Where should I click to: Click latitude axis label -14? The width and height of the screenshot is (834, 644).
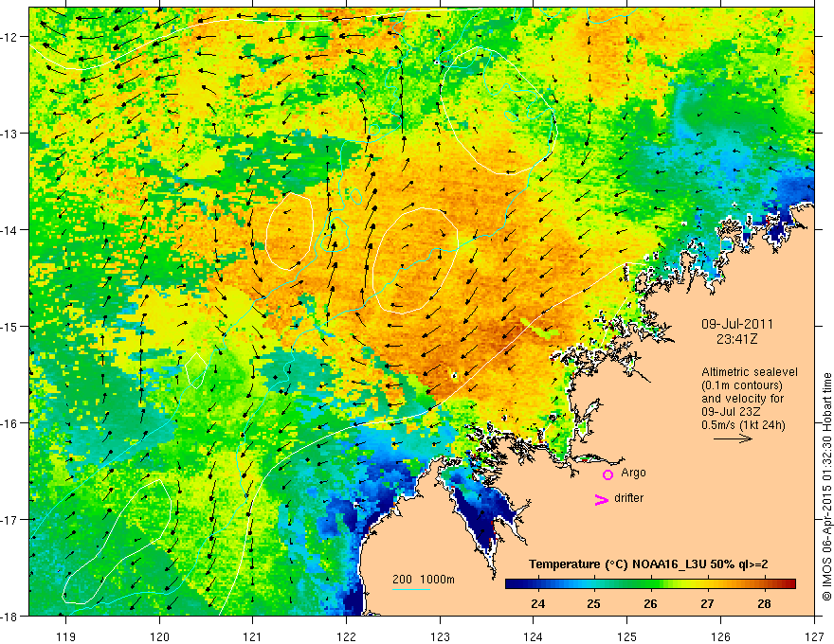10,230
